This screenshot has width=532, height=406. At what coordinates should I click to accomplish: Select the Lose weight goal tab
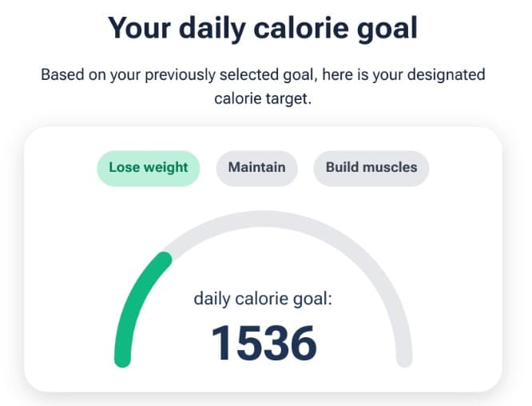pos(148,168)
